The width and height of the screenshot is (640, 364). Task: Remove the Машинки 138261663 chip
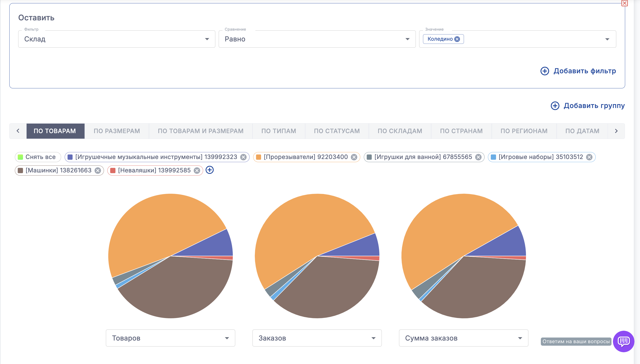click(x=98, y=171)
